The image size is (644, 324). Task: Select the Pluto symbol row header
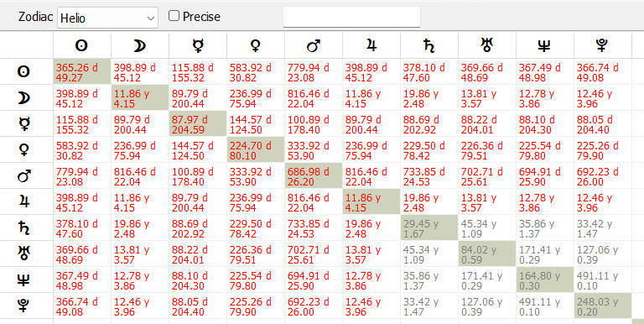[23, 306]
